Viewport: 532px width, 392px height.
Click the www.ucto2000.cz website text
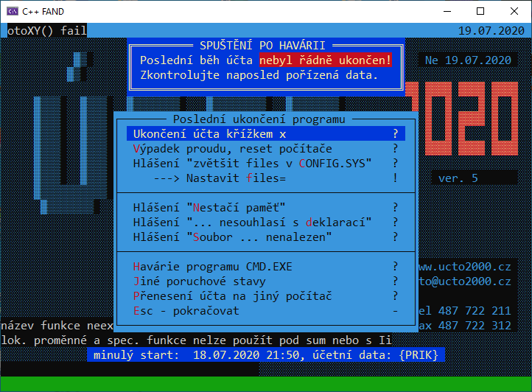464,267
